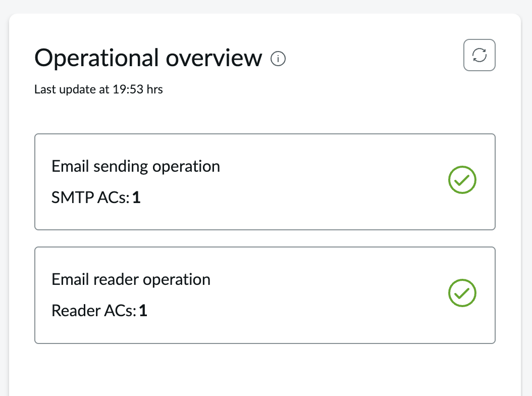Click 'Email reader operation' title text
The image size is (532, 396).
131,280
